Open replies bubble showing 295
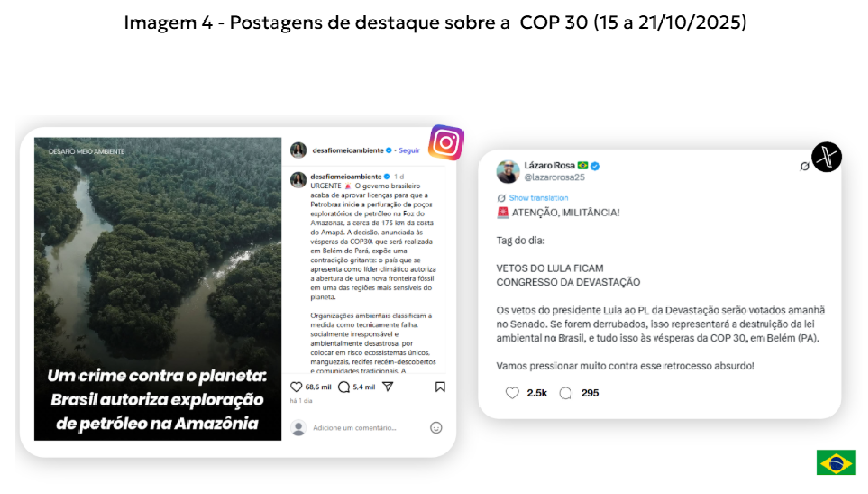Viewport: 868px width, 494px height. click(x=566, y=393)
